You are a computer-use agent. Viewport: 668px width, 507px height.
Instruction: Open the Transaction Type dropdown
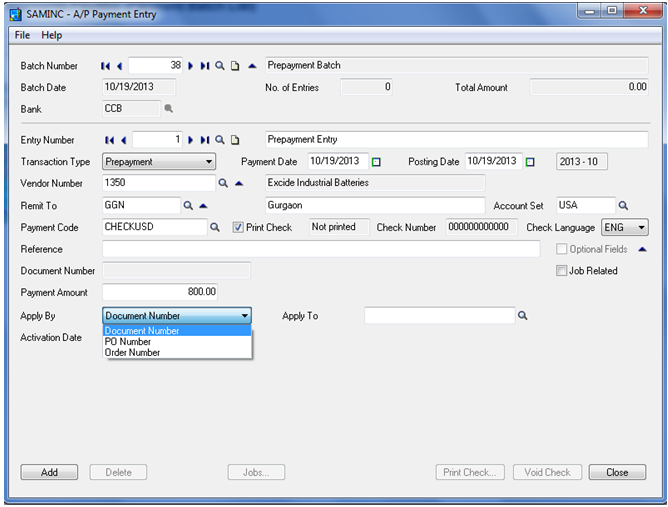159,162
